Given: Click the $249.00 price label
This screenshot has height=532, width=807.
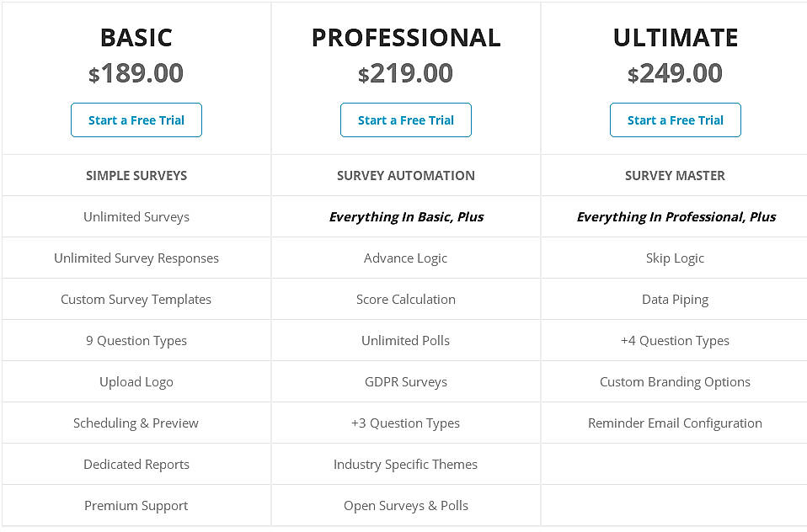Looking at the screenshot, I should tap(675, 73).
